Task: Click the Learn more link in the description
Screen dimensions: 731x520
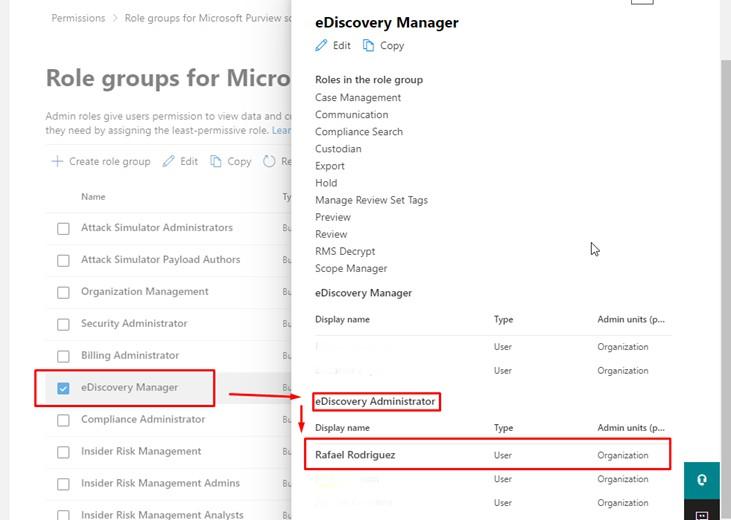Action: point(282,130)
